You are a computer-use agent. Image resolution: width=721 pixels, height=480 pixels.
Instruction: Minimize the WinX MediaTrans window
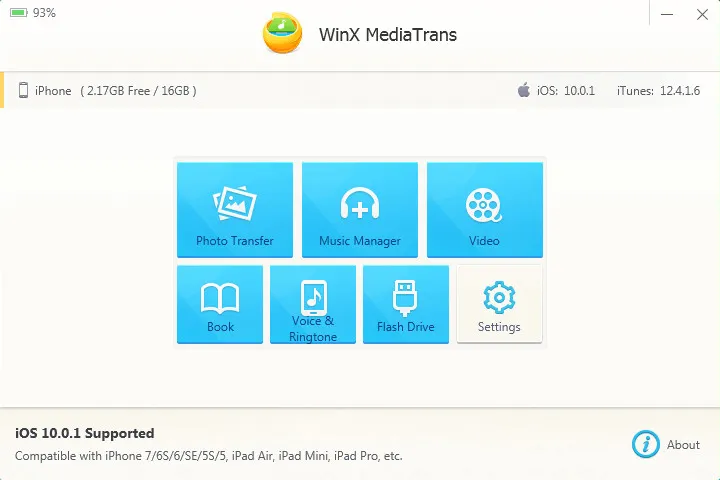pos(667,15)
